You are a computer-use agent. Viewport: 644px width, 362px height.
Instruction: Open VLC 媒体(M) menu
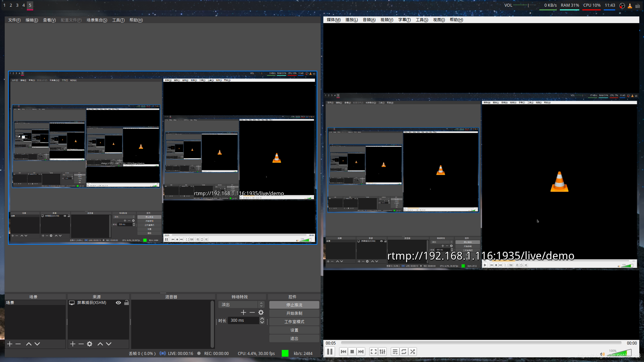click(x=334, y=20)
